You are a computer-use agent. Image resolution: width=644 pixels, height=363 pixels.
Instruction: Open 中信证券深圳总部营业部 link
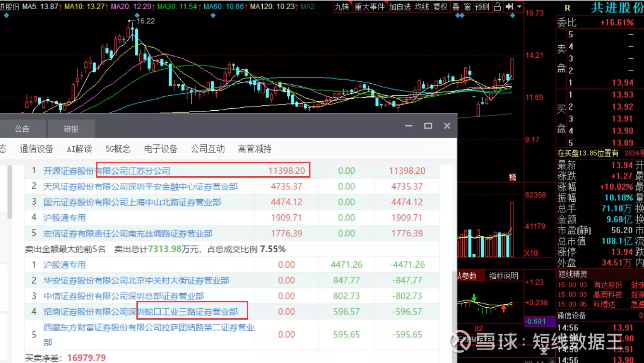tap(123, 296)
